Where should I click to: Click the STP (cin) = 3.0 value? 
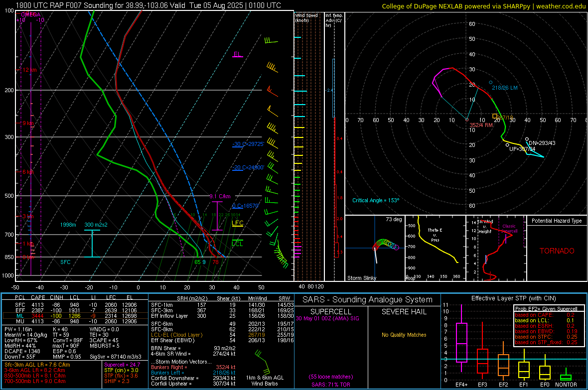(121, 370)
